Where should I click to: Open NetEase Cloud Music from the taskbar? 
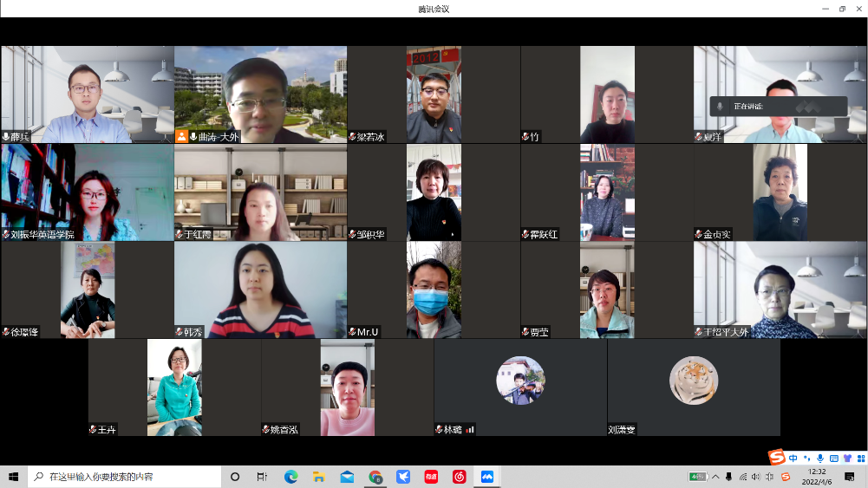(x=460, y=477)
